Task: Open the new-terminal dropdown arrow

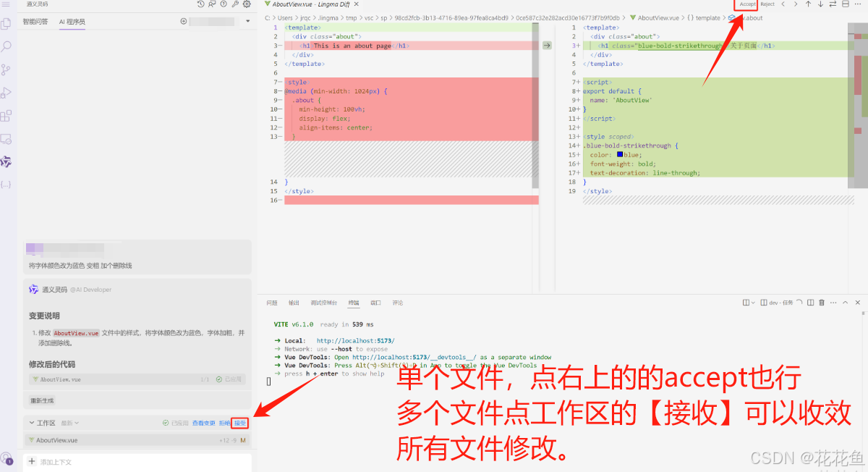Action: click(753, 303)
